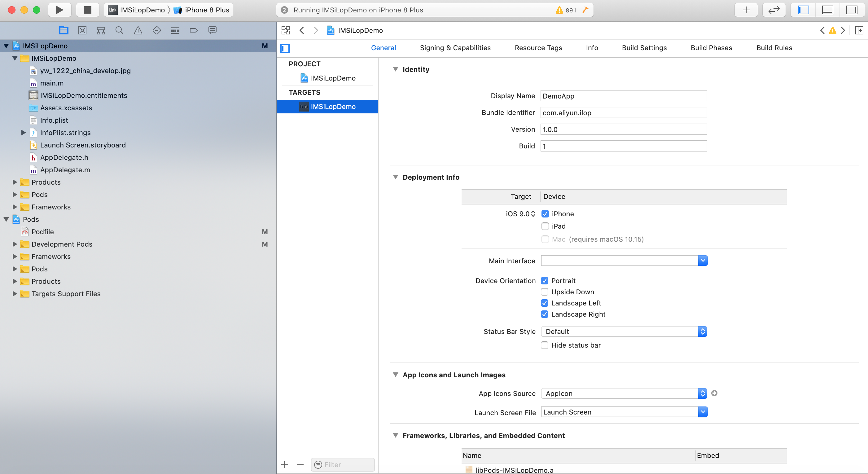Switch to Signing & Capabilities tab

click(x=455, y=48)
